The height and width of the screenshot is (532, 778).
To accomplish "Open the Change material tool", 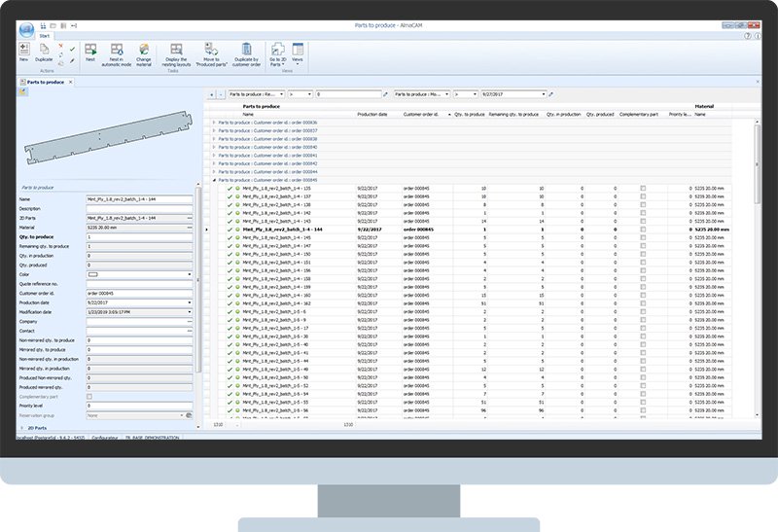I will pos(144,52).
